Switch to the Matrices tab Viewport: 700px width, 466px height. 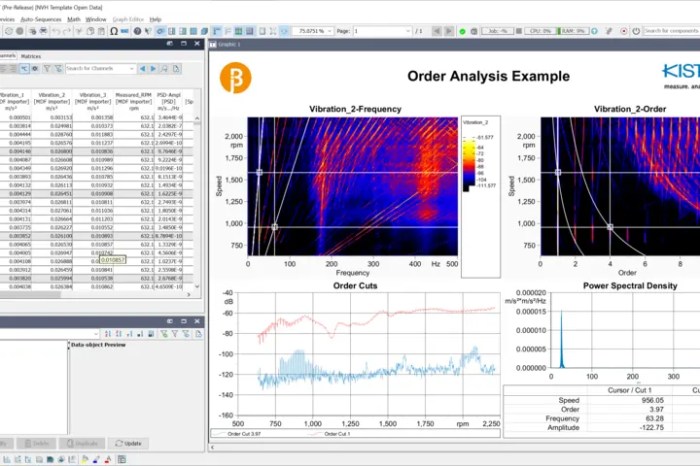pos(31,56)
